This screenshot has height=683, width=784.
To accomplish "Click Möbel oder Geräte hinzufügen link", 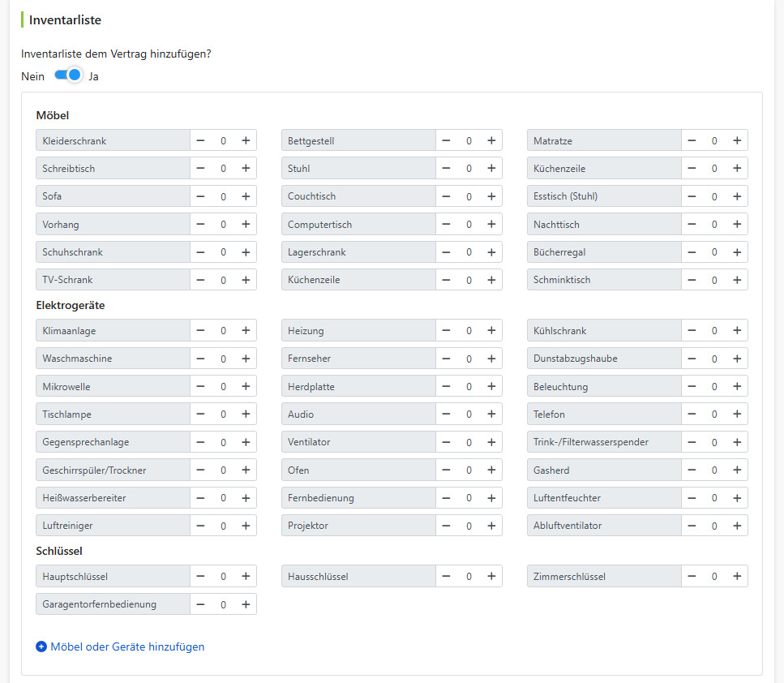I will (x=127, y=646).
